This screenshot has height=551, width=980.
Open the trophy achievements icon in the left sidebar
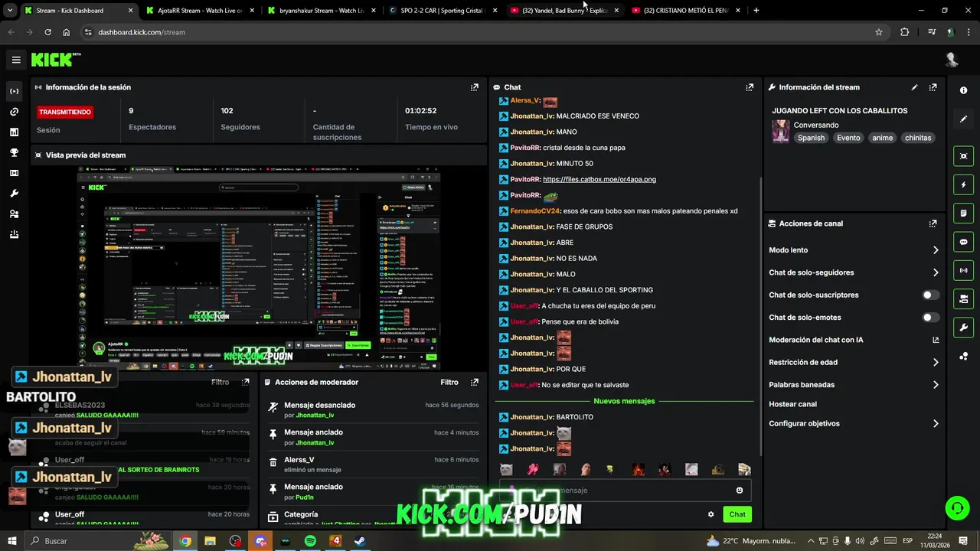[14, 152]
